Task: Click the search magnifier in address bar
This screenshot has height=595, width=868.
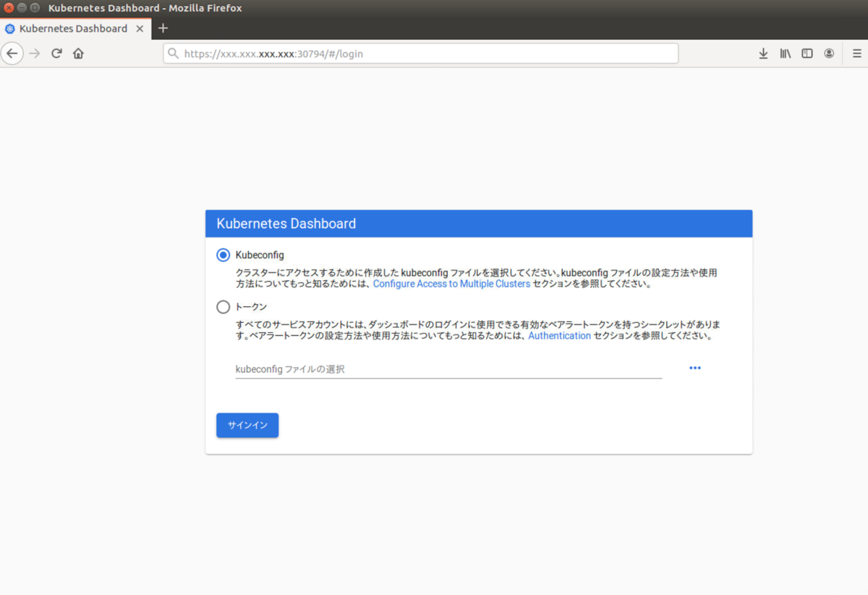Action: 173,54
